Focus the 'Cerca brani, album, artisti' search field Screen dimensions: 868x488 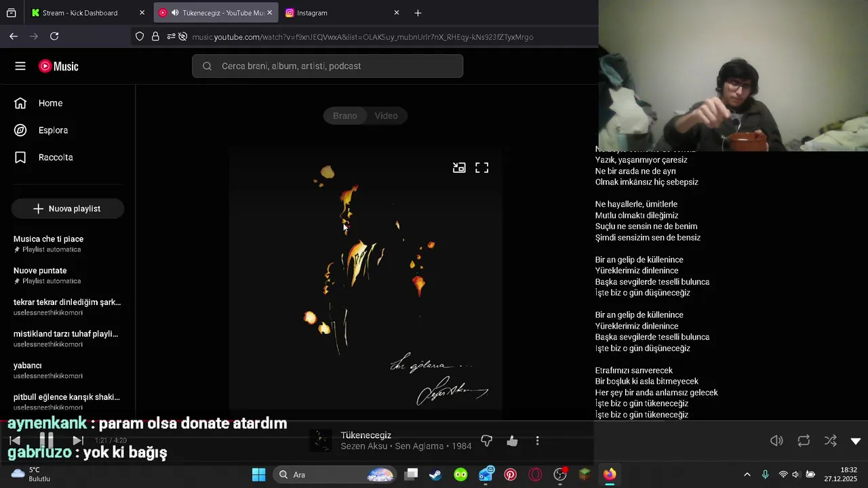[328, 66]
